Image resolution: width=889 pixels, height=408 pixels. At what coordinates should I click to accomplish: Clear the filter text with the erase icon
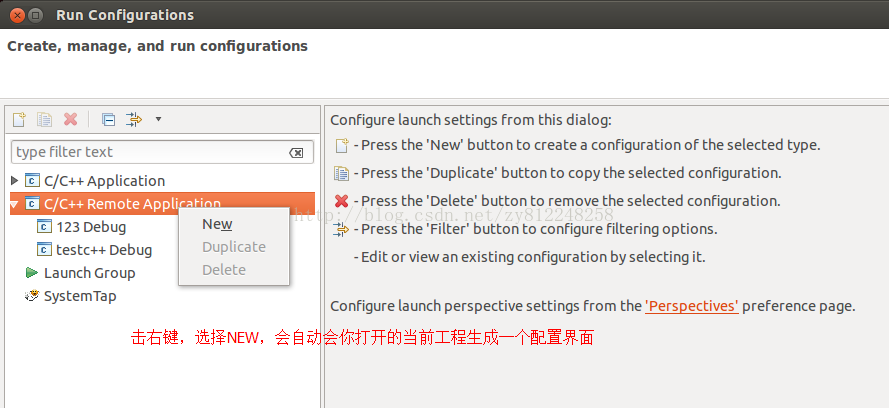tap(296, 153)
